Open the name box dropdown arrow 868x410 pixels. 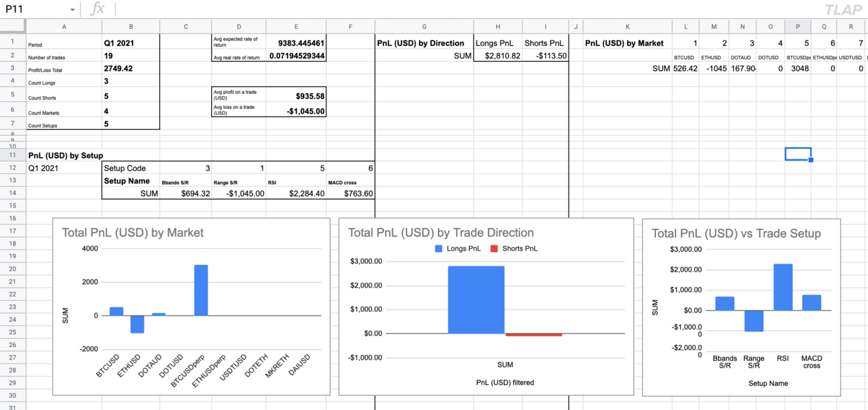tap(72, 9)
